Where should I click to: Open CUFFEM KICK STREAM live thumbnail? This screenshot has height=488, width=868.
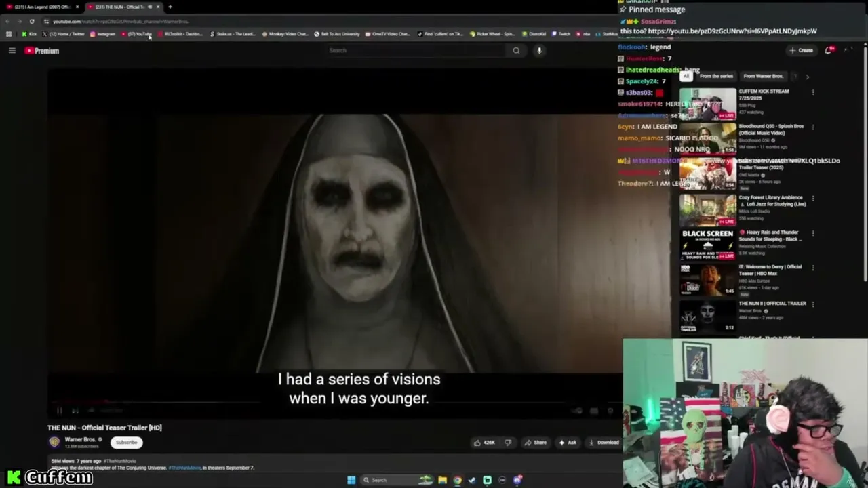tap(707, 104)
